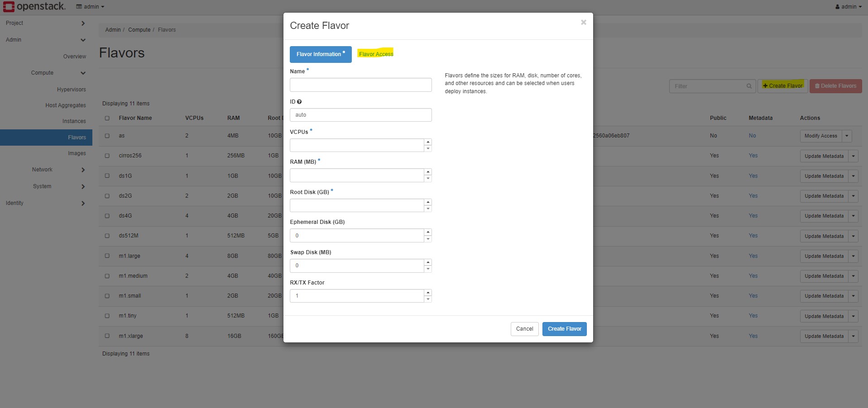Open the actions dropdown beside Modify Access
Screen dimensions: 868x408
coord(847,136)
